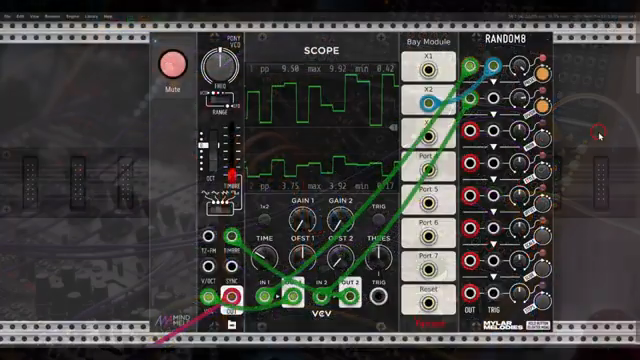Click Random8 second row black knob
The width and height of the screenshot is (640, 360).
pyautogui.click(x=519, y=98)
